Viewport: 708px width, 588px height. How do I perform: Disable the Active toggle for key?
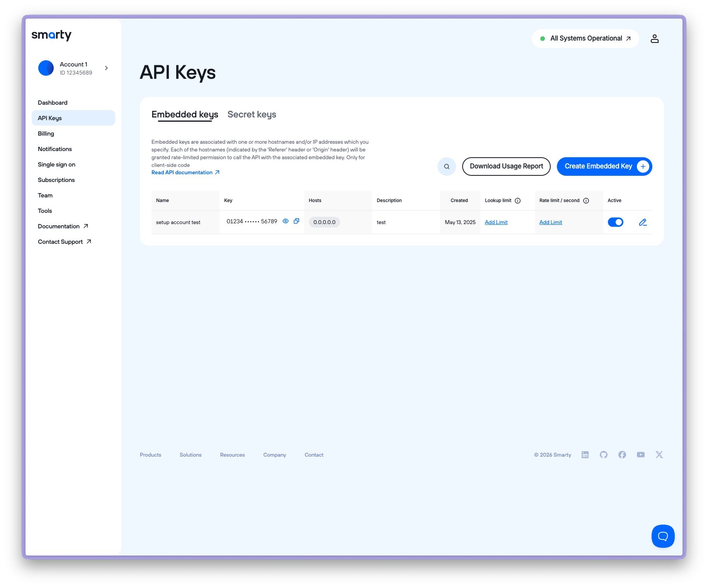(615, 222)
